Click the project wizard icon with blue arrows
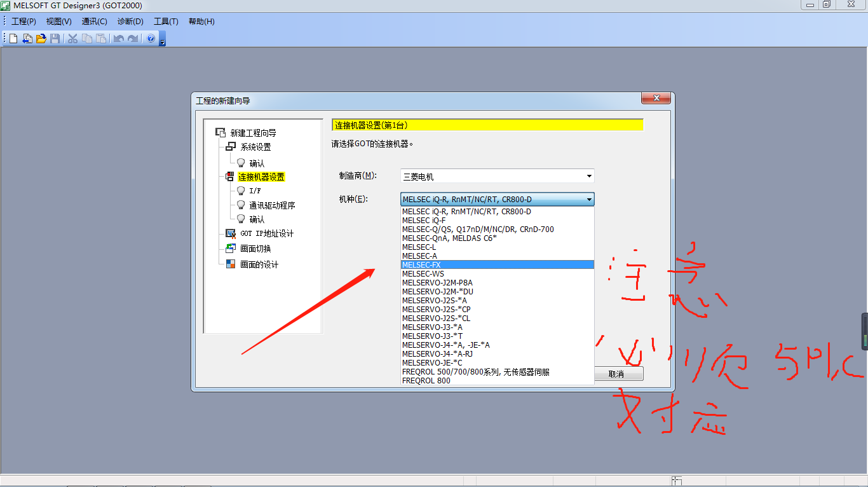The width and height of the screenshot is (868, 487). pyautogui.click(x=27, y=39)
